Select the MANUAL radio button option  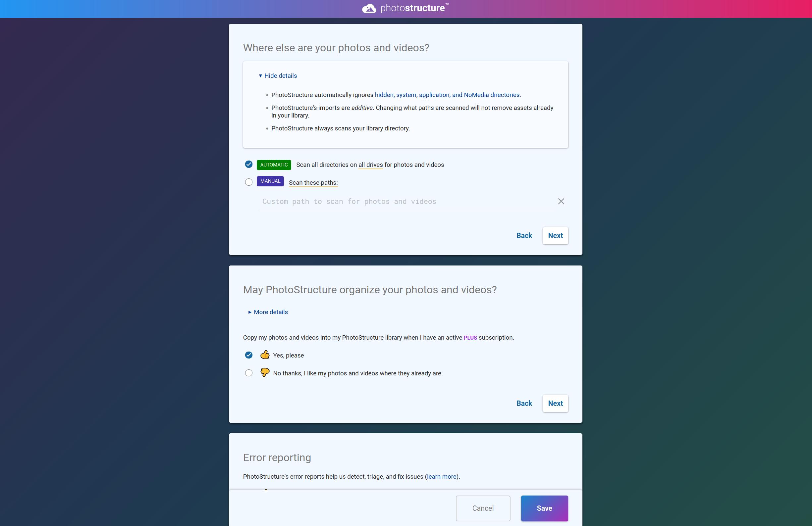click(248, 182)
